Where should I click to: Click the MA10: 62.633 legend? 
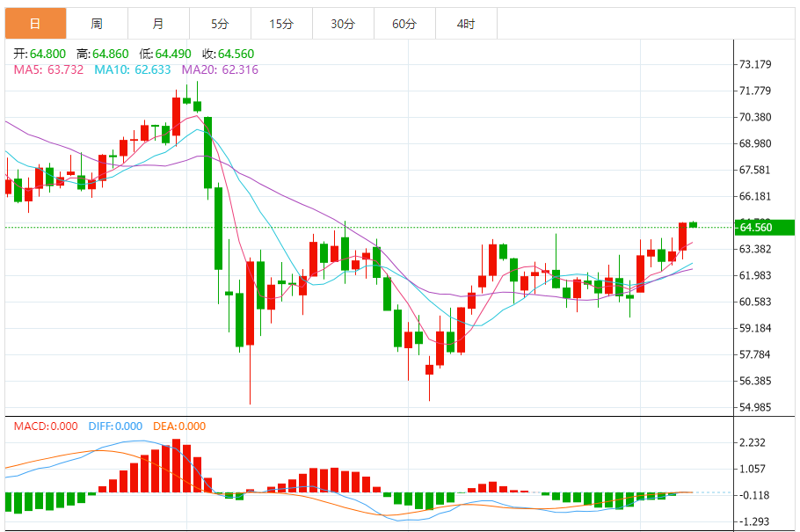point(133,70)
